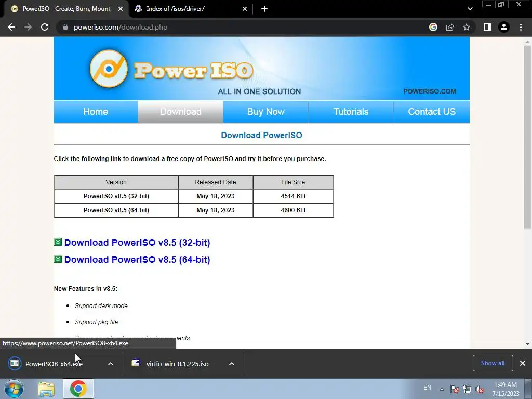Open the network tray icon
This screenshot has width=532, height=399.
point(467,389)
